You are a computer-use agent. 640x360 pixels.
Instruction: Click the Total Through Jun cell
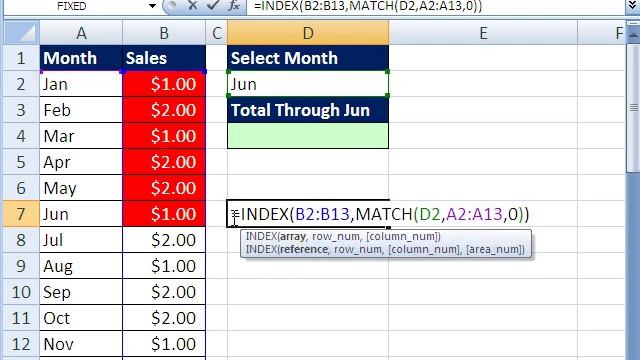308,110
